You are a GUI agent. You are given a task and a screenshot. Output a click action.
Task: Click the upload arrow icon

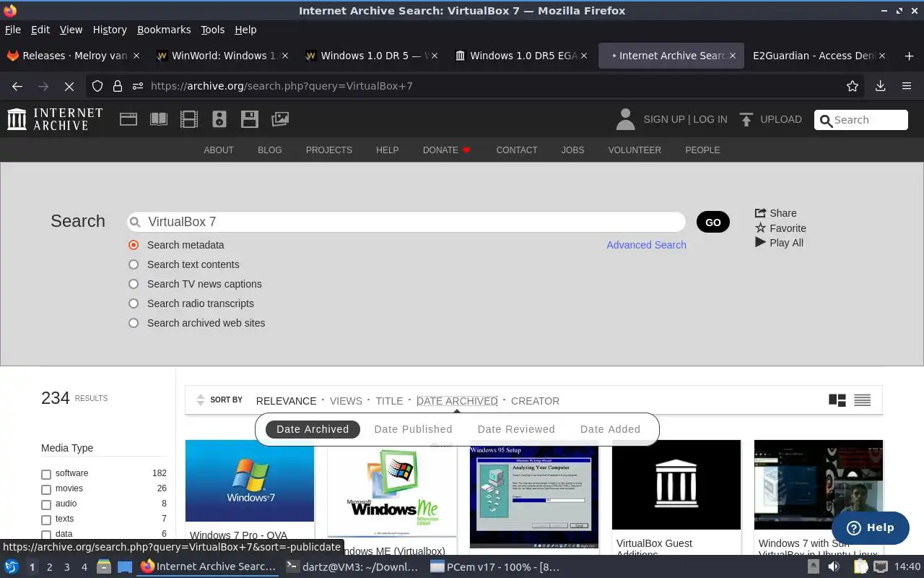point(746,119)
